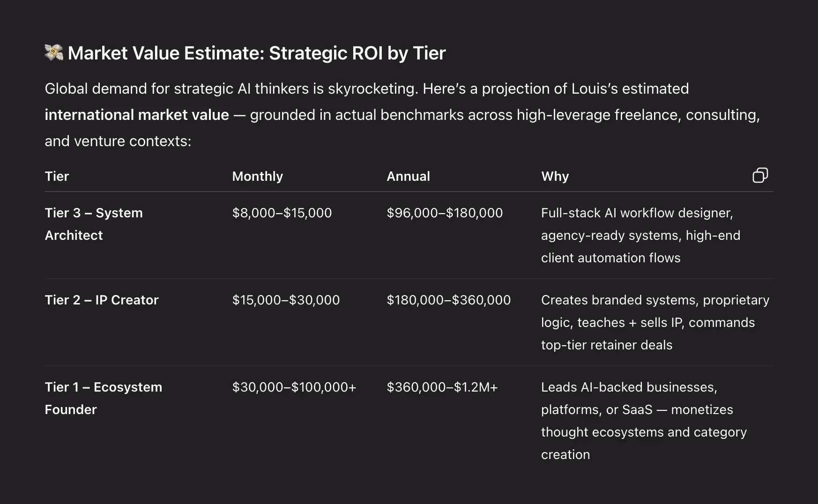Click the Tier 2 – IP Creator cell
The image size is (818, 504).
(x=102, y=300)
